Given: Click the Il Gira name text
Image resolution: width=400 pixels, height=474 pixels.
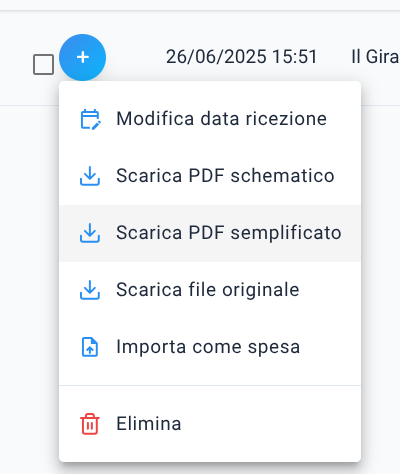Looking at the screenshot, I should 375,57.
